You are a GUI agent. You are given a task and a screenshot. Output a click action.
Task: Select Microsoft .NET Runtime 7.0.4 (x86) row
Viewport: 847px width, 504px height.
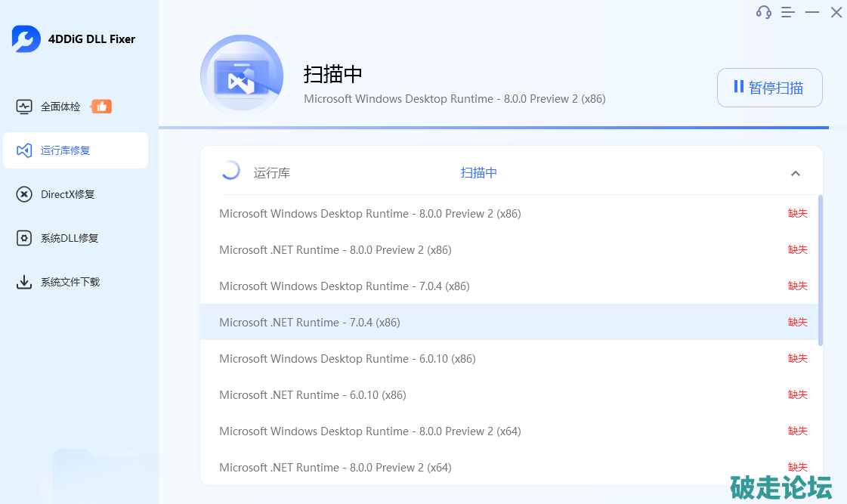310,322
